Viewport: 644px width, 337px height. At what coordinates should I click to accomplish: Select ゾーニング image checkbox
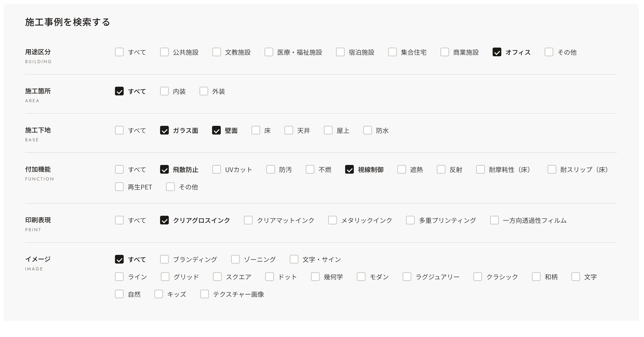(x=235, y=259)
